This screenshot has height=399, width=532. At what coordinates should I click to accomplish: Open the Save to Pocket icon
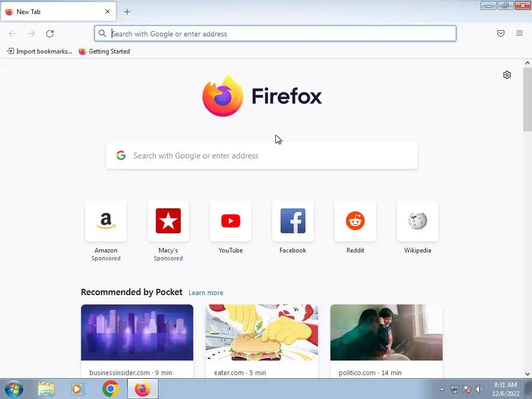500,33
